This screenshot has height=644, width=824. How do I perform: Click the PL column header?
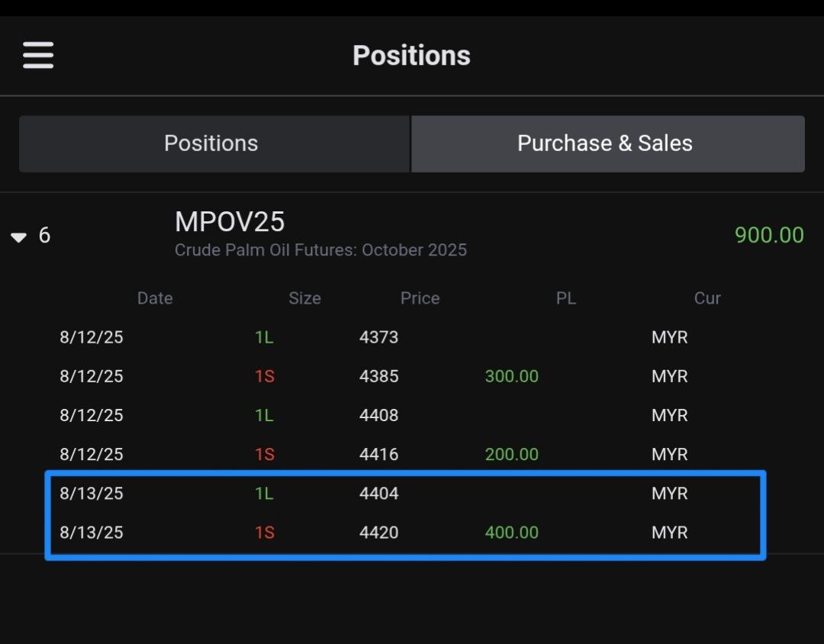pyautogui.click(x=565, y=298)
